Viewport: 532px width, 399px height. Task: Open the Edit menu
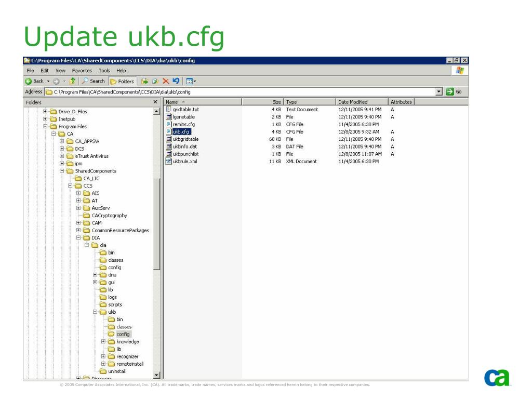coord(45,71)
